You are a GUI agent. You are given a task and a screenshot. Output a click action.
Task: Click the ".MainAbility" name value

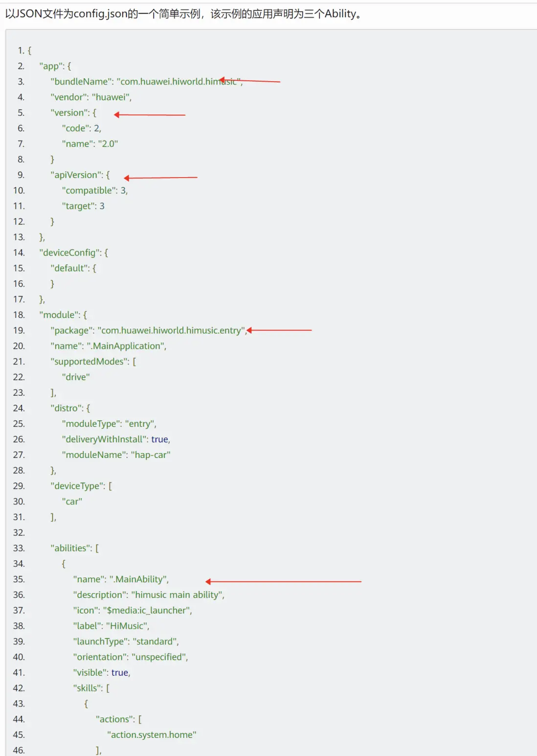(139, 579)
